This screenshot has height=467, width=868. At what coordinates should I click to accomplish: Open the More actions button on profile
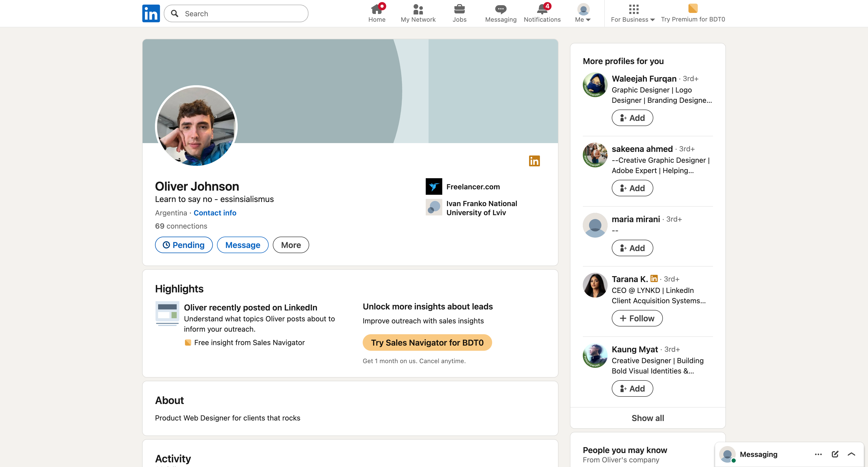[291, 245]
